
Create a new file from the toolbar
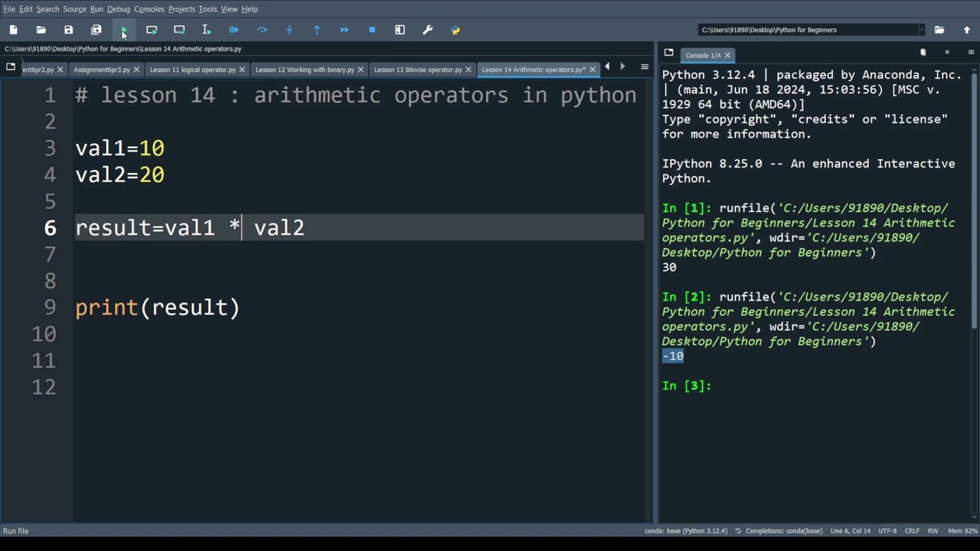pos(13,30)
